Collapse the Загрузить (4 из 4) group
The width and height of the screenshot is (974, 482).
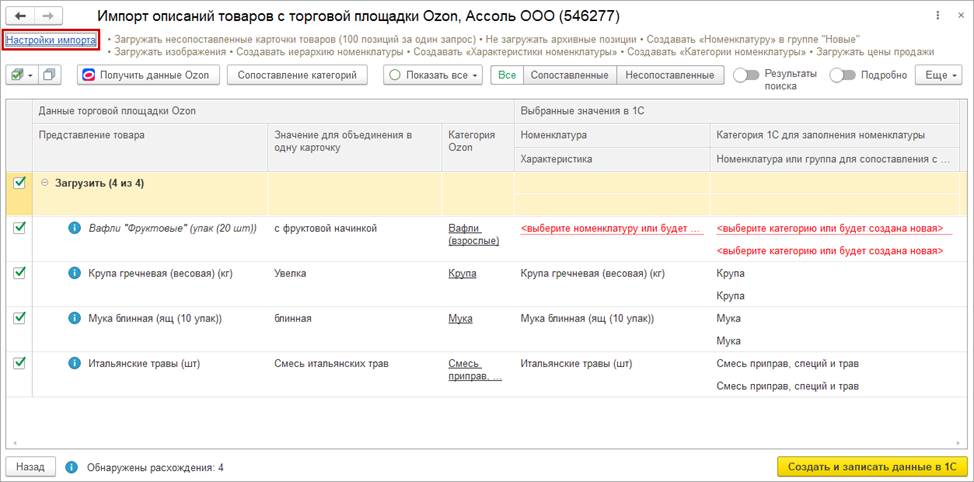(x=44, y=183)
